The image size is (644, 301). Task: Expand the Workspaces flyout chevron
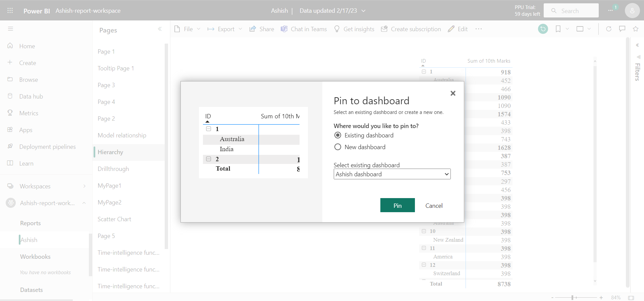[x=84, y=186]
